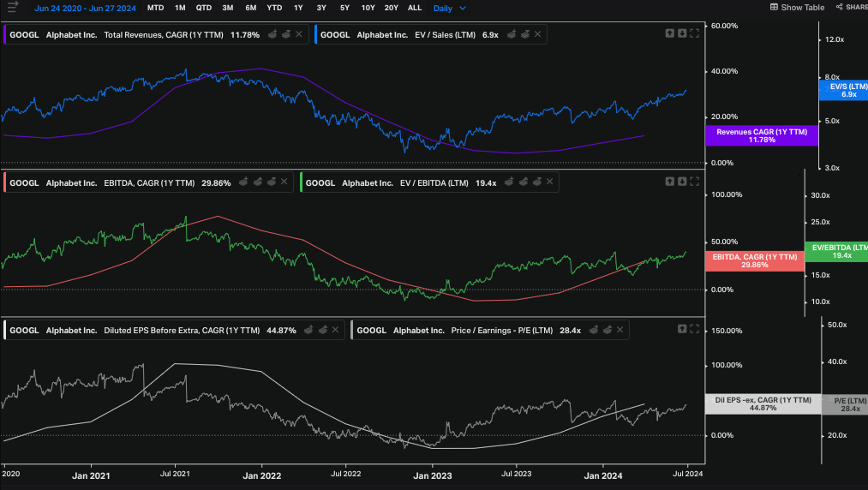Click the last stack icon on EBITDA CAGR chip
The width and height of the screenshot is (868, 490).
pos(272,182)
